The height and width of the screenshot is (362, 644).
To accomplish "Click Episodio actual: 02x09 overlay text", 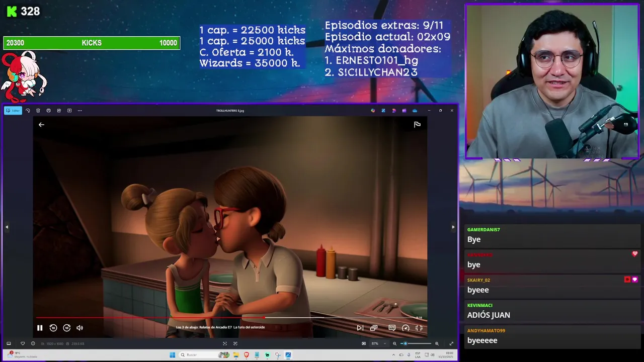I will pos(387,37).
